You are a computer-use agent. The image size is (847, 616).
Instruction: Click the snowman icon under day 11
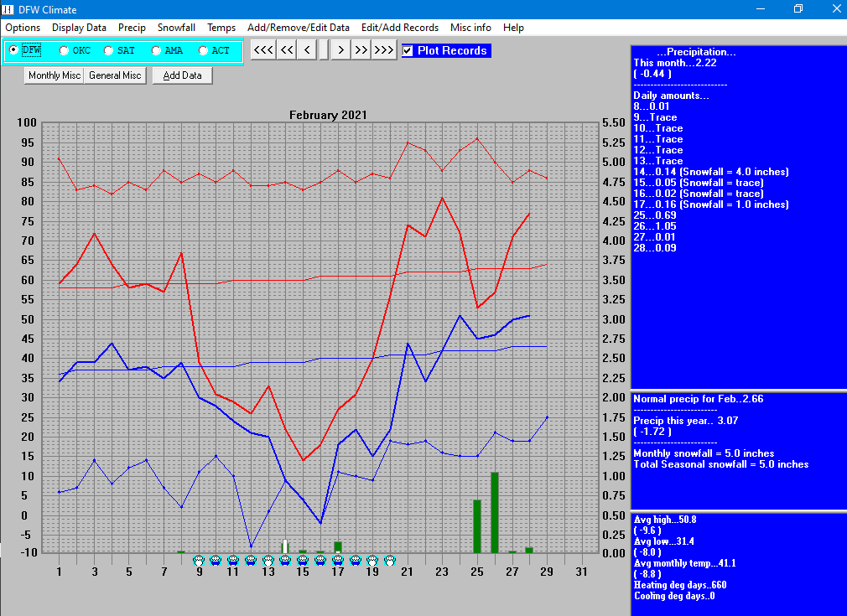pyautogui.click(x=233, y=561)
